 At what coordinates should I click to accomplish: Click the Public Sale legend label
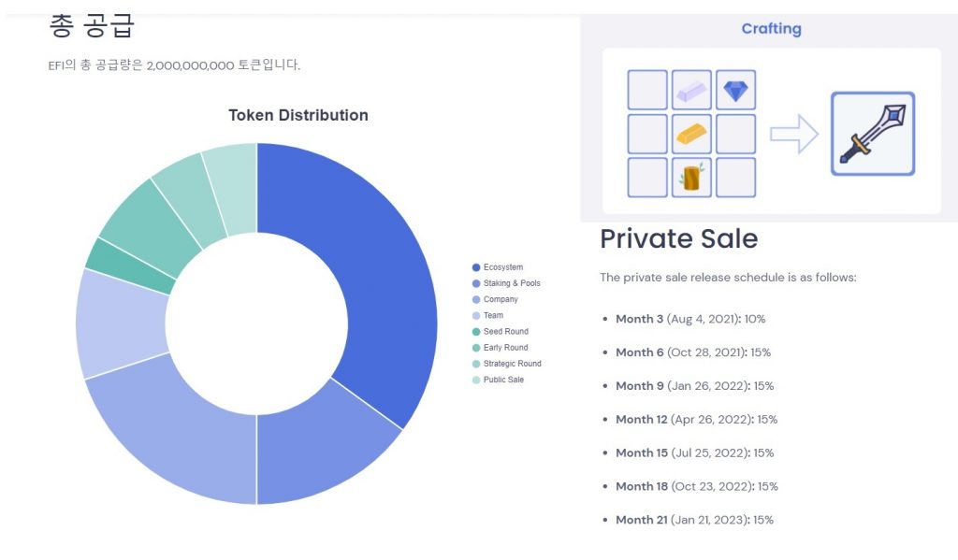click(x=503, y=380)
